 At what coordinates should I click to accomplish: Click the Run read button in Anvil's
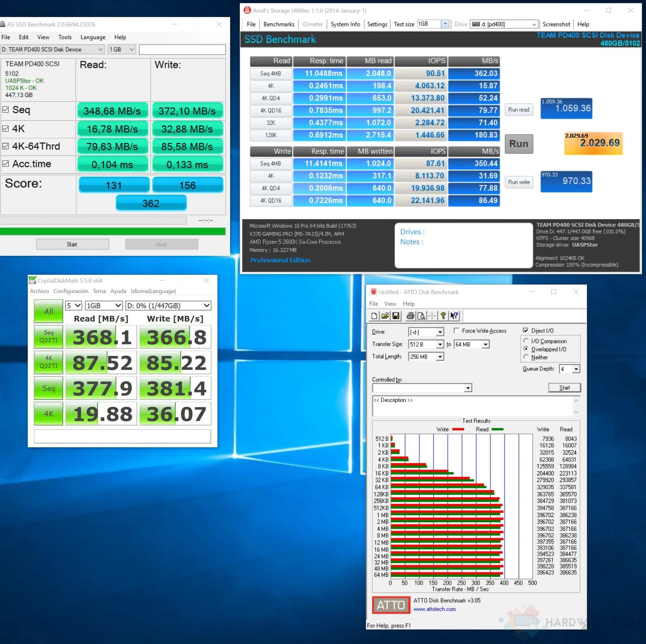pos(519,110)
